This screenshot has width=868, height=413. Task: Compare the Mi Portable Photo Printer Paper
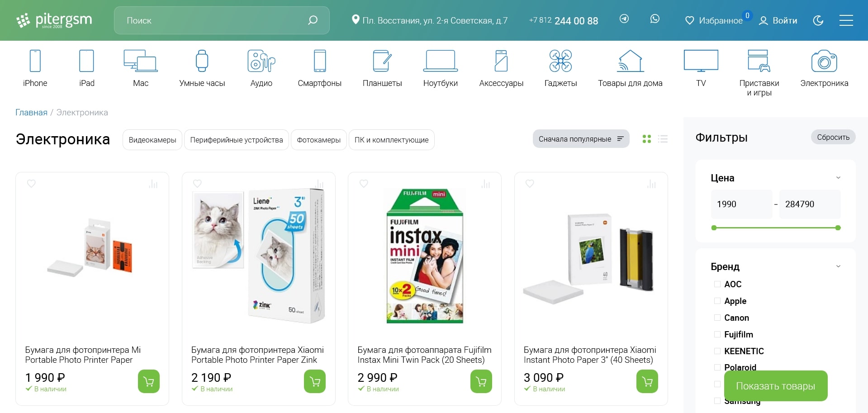(153, 184)
